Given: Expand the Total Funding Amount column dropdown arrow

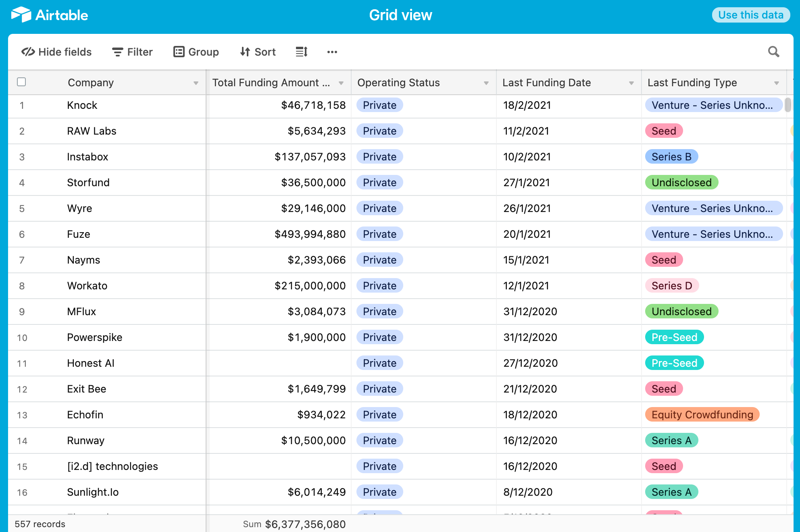Looking at the screenshot, I should coord(341,83).
